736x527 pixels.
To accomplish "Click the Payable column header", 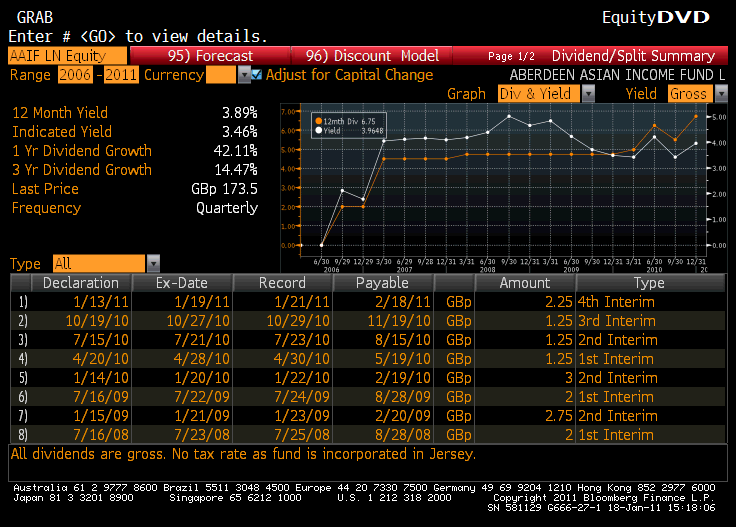I will point(384,283).
